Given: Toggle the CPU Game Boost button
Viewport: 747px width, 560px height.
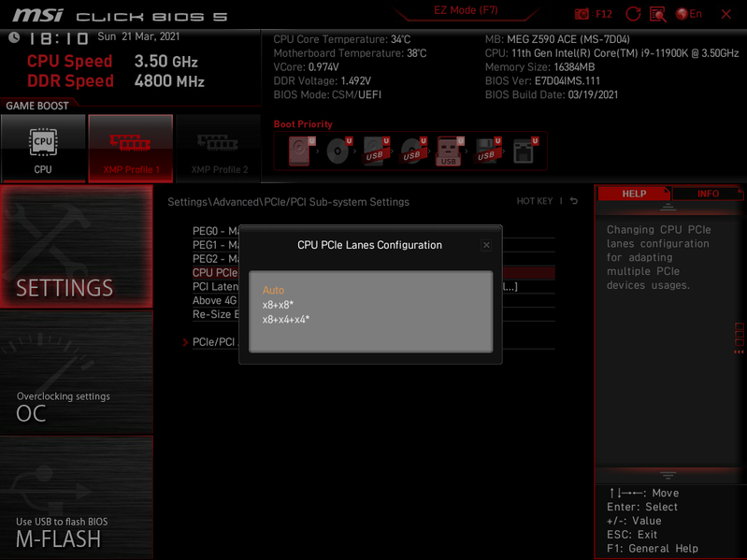Looking at the screenshot, I should [x=43, y=148].
